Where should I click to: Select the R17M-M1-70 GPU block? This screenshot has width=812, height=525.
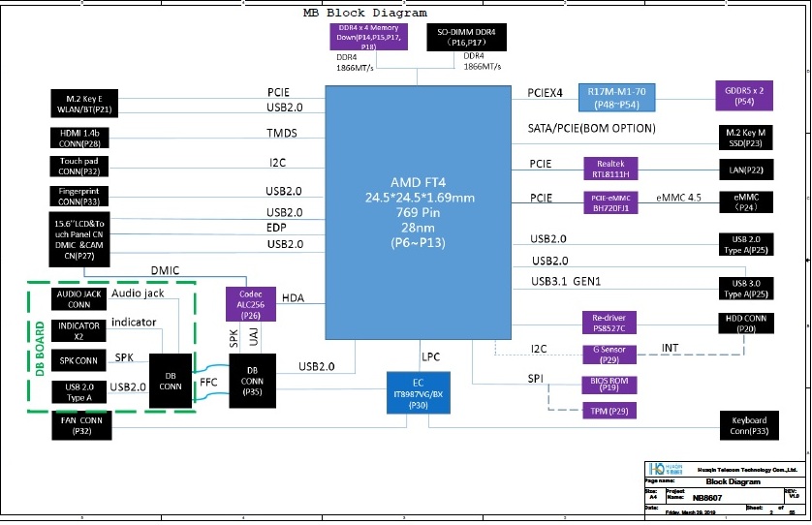coord(622,97)
